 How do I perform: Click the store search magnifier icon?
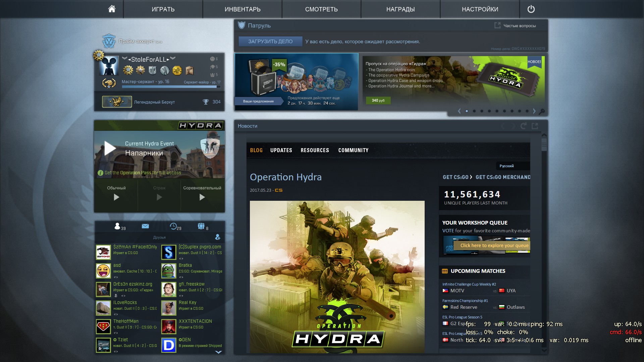click(542, 112)
